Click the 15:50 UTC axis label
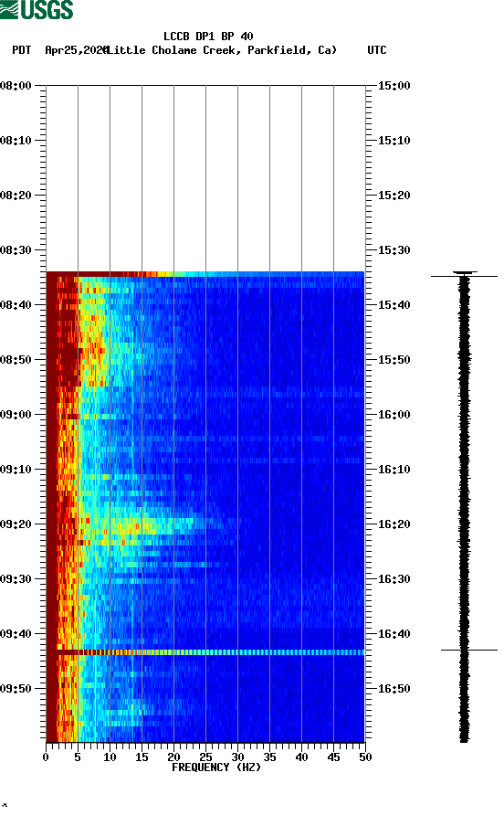 pos(394,360)
